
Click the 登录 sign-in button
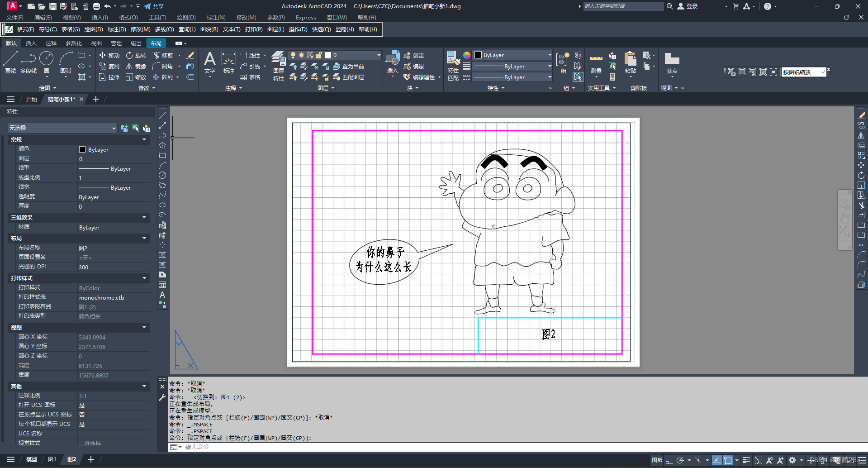pyautogui.click(x=688, y=6)
